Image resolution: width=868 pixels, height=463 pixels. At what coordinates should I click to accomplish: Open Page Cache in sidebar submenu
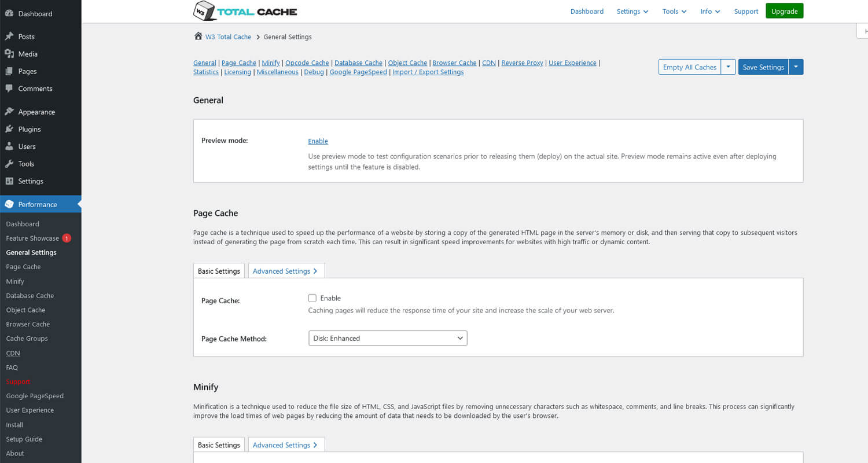(x=23, y=267)
